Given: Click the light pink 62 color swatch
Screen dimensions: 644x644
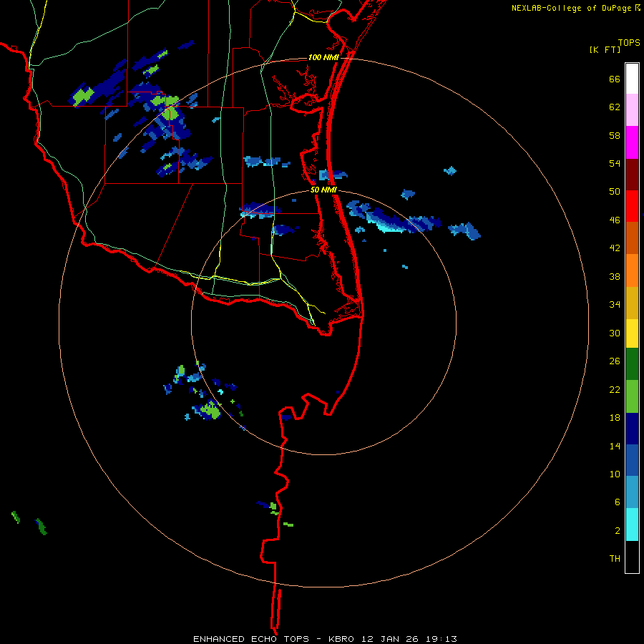Looking at the screenshot, I should tap(632, 110).
